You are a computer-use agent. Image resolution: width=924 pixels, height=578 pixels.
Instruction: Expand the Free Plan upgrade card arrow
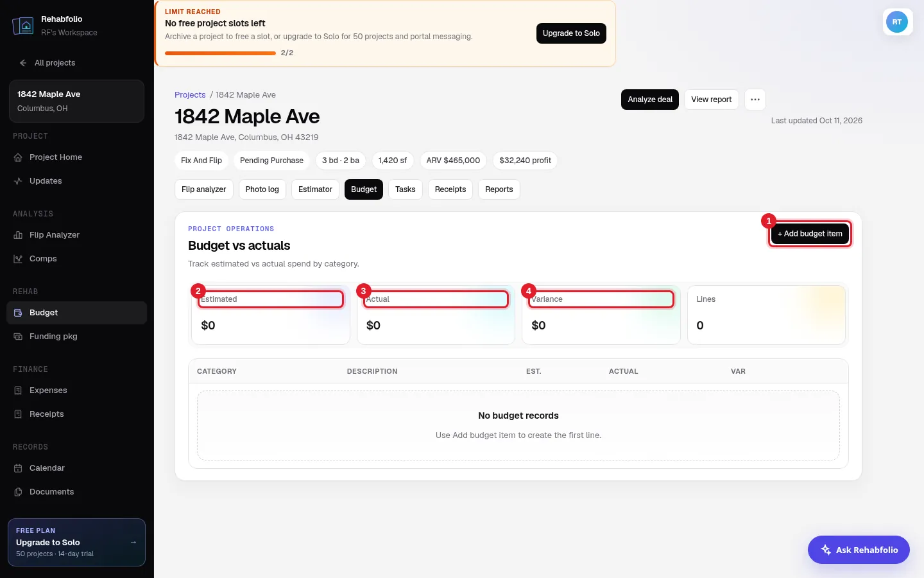[133, 543]
